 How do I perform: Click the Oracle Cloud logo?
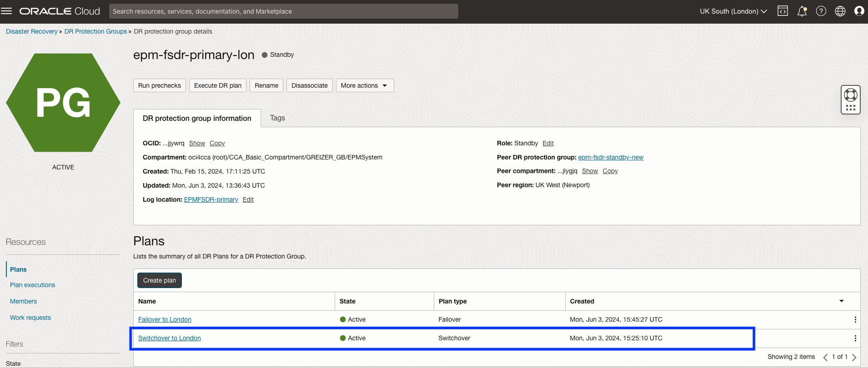(x=60, y=11)
